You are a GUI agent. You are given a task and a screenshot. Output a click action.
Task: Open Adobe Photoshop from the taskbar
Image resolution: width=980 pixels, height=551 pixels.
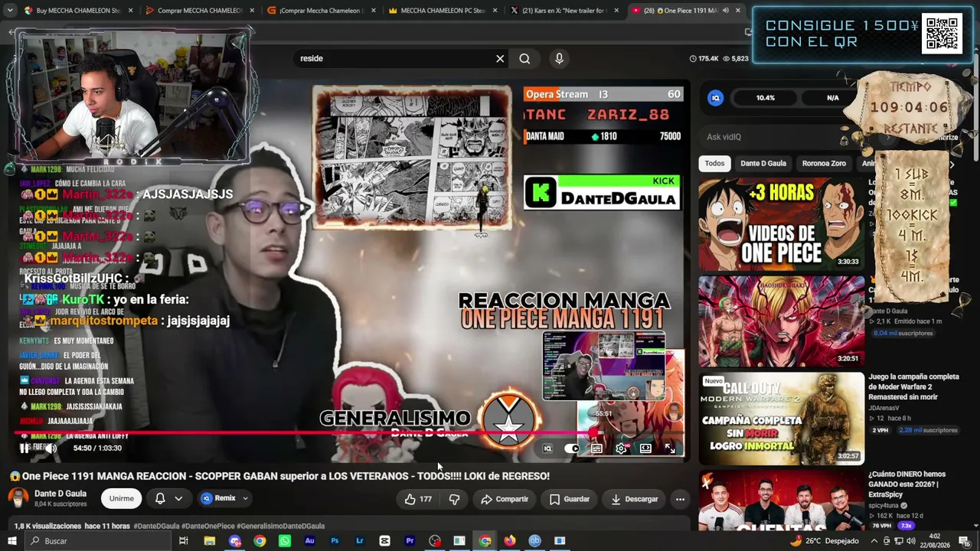(x=335, y=541)
